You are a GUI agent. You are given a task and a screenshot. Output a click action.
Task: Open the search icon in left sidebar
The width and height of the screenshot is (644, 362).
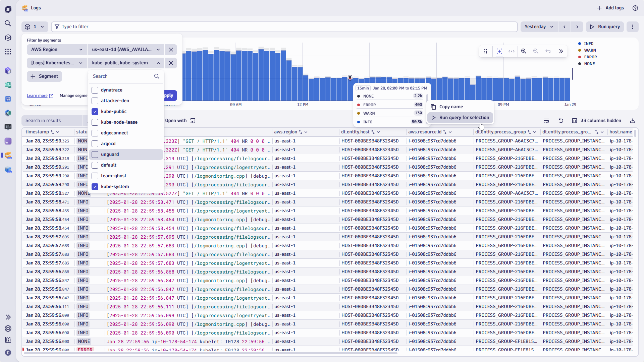[x=8, y=23]
